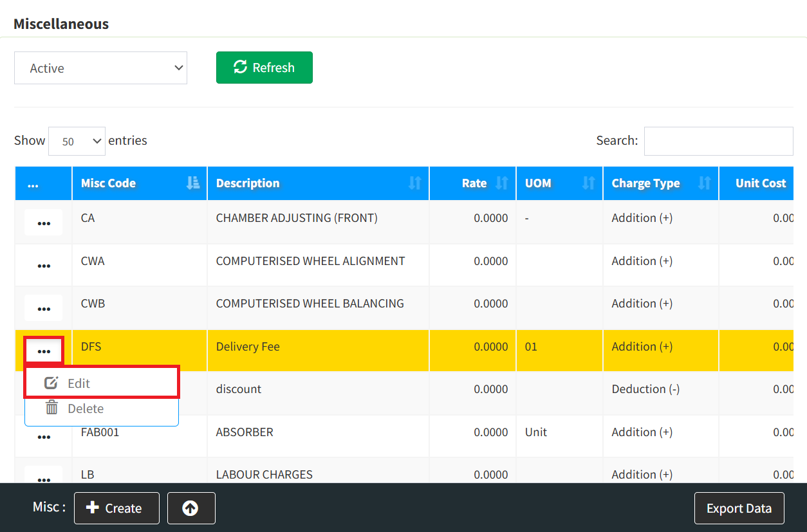
Task: Open the action menu for FAB001 row
Action: [44, 437]
